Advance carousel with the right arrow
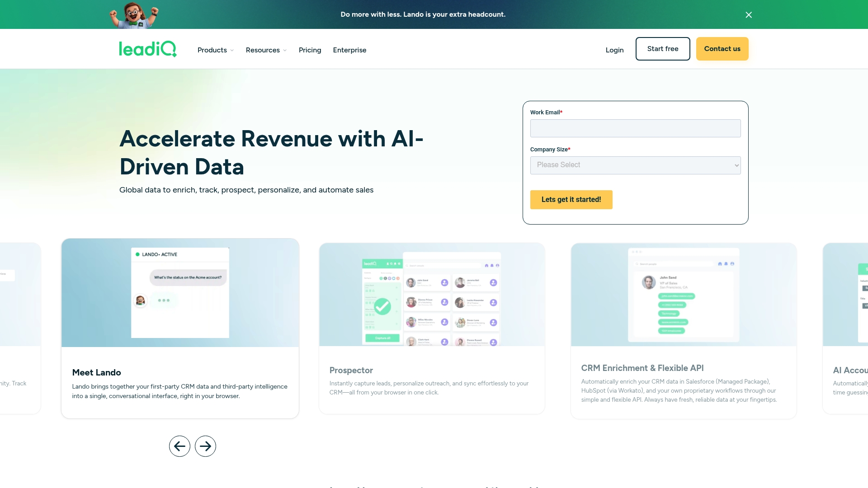 [205, 446]
